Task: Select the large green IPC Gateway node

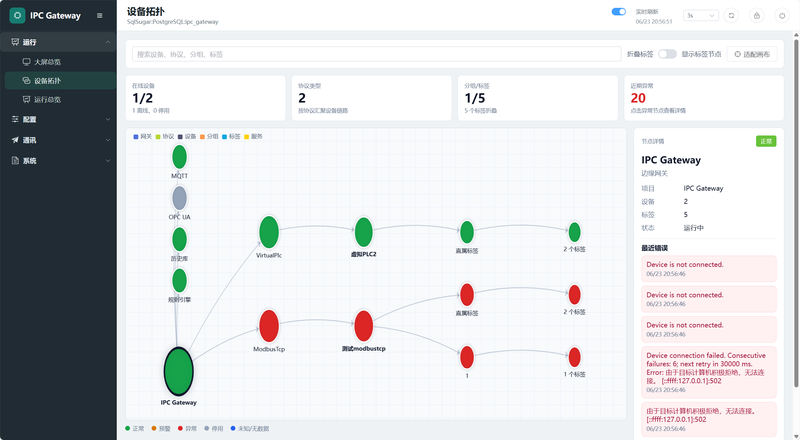Action: (x=179, y=371)
